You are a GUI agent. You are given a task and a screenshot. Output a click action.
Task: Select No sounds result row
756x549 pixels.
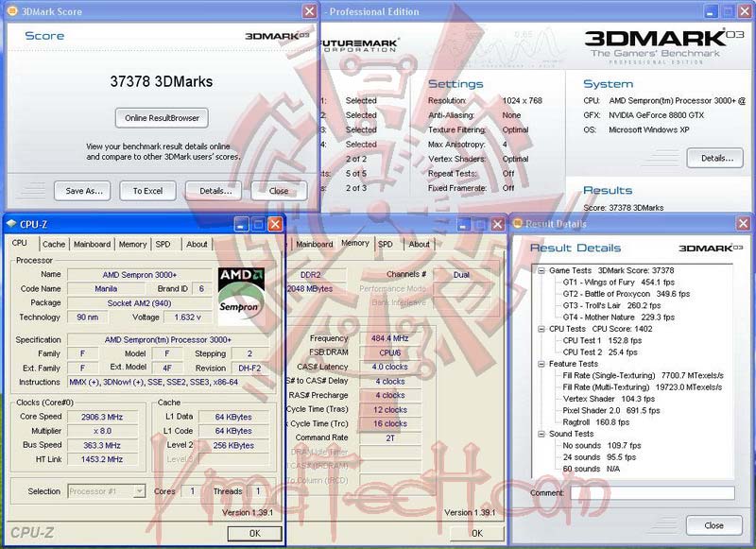click(x=602, y=445)
